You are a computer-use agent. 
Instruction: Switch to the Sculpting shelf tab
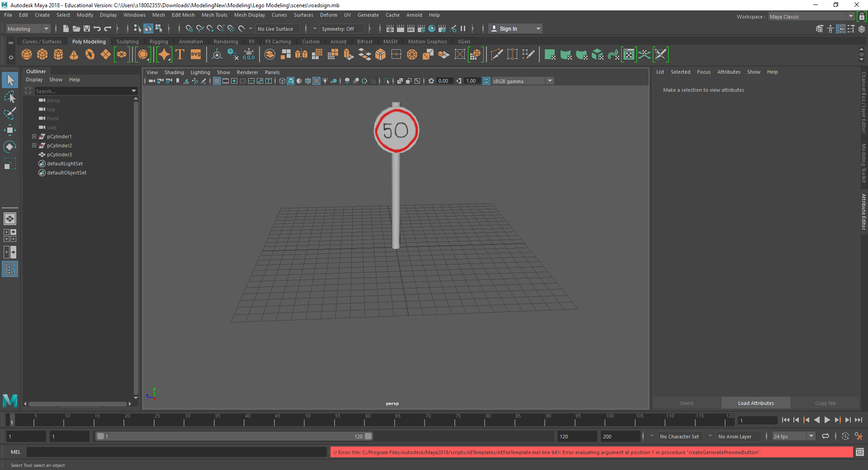pos(127,42)
